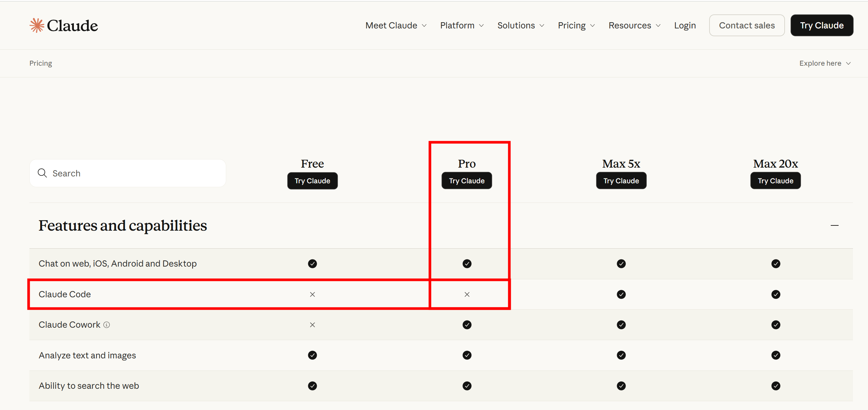The height and width of the screenshot is (410, 868).
Task: Click Max 20x checkmark for Chat on web
Action: [775, 263]
